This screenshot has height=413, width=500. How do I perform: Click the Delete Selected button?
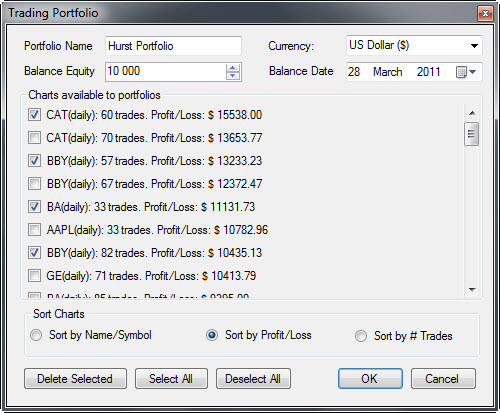[x=75, y=379]
